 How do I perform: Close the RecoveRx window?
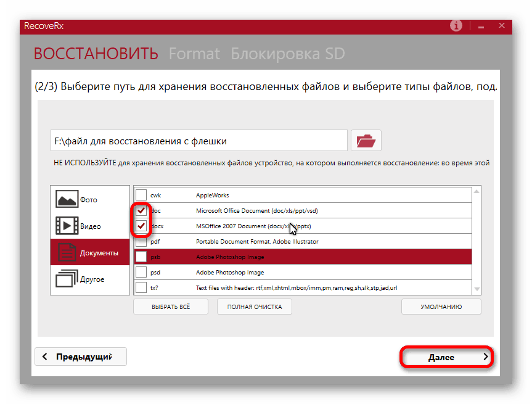point(501,25)
